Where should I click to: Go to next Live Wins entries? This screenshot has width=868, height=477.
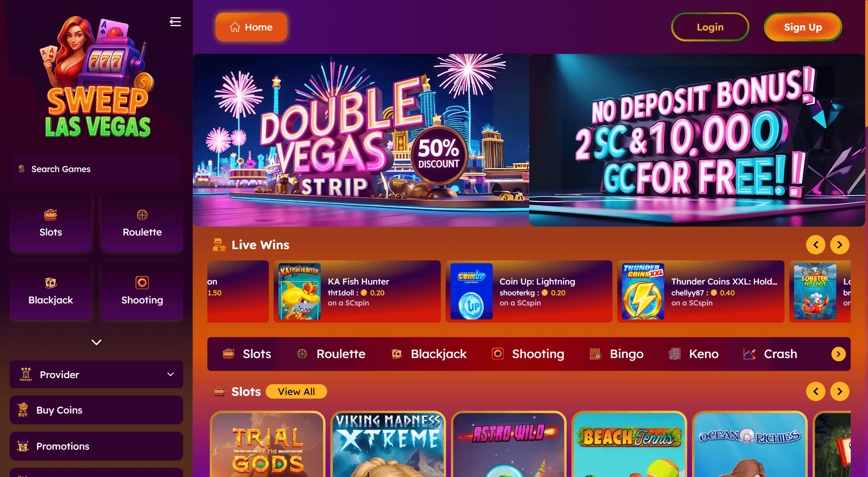[x=839, y=245]
